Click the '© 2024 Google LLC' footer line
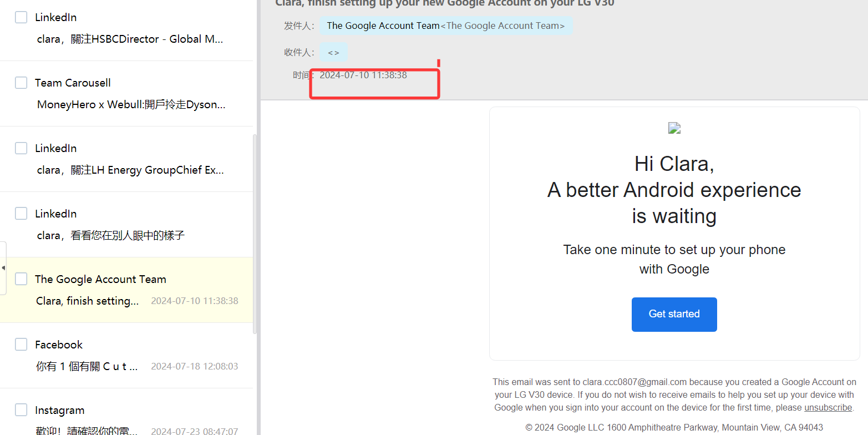The image size is (868, 435). coord(674,427)
